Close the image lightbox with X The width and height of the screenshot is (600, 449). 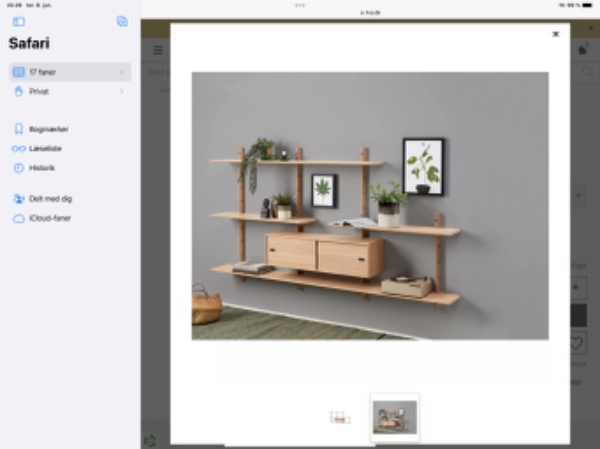click(556, 34)
